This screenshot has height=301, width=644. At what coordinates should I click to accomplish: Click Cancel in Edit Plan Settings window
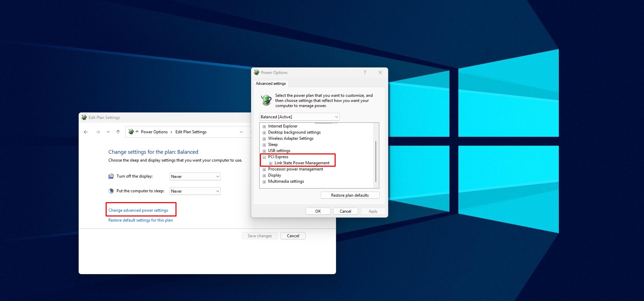(x=293, y=236)
